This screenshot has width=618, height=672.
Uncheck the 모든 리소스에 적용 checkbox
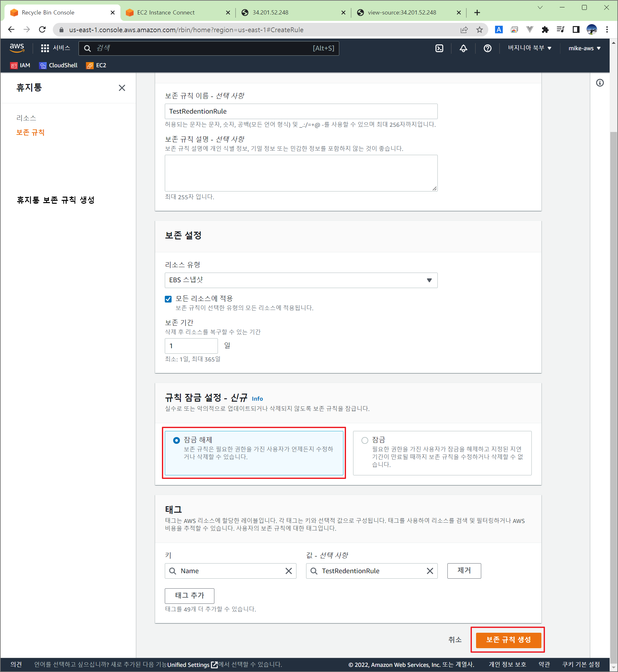coord(168,299)
